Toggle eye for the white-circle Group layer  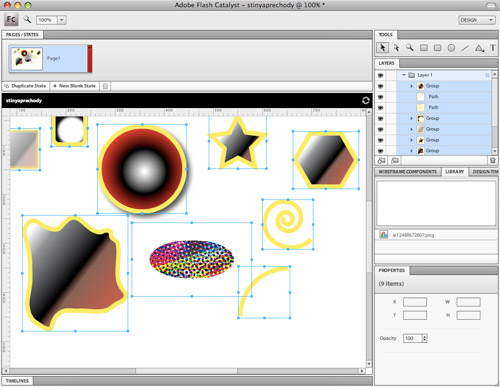pos(381,118)
